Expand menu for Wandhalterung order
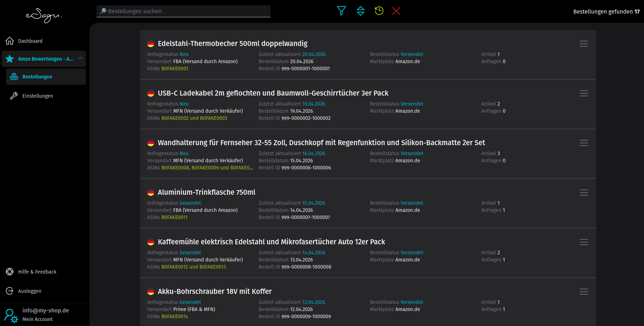The height and width of the screenshot is (326, 644). pos(583,143)
